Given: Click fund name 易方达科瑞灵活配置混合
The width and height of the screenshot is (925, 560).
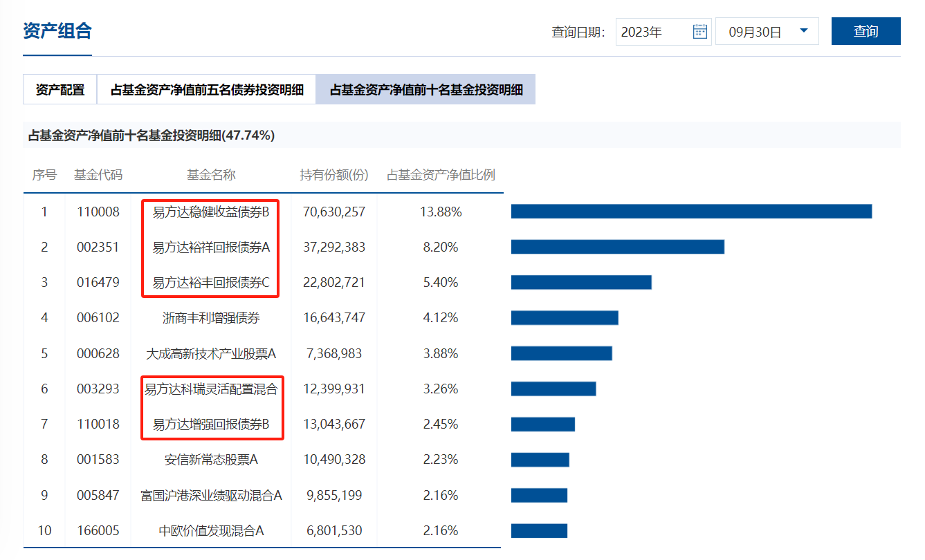Looking at the screenshot, I should tap(211, 389).
